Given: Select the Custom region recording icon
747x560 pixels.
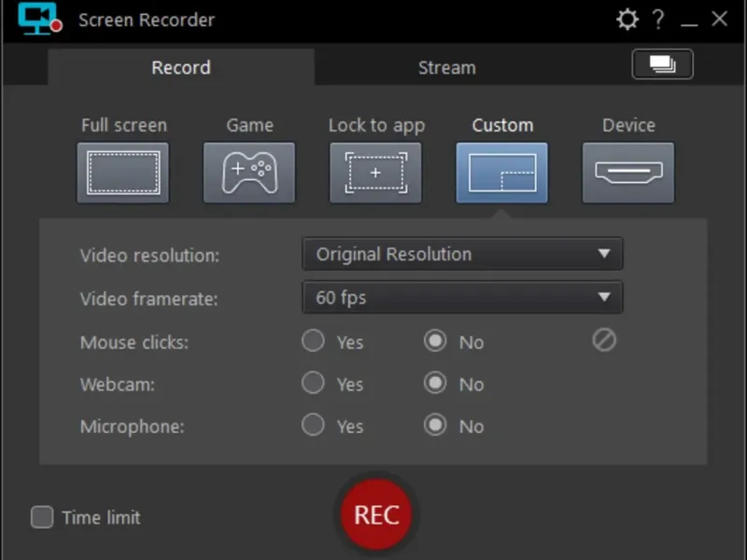Looking at the screenshot, I should coord(502,173).
